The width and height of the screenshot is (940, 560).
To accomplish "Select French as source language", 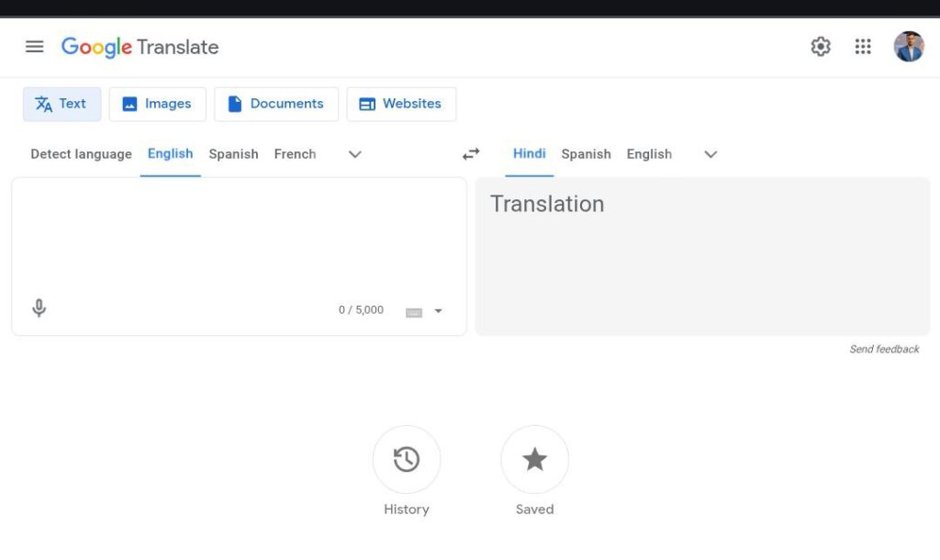I will [x=295, y=154].
